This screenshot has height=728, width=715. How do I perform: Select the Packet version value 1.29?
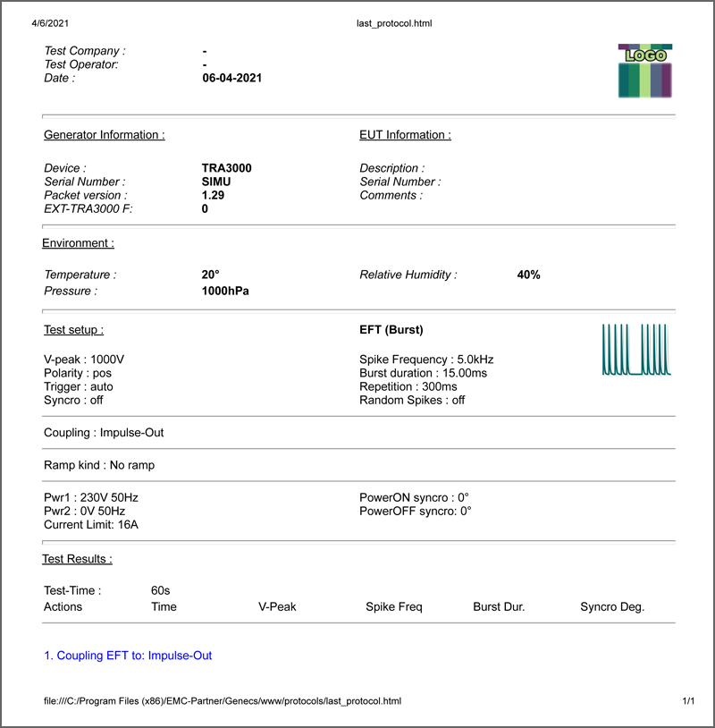tap(213, 195)
